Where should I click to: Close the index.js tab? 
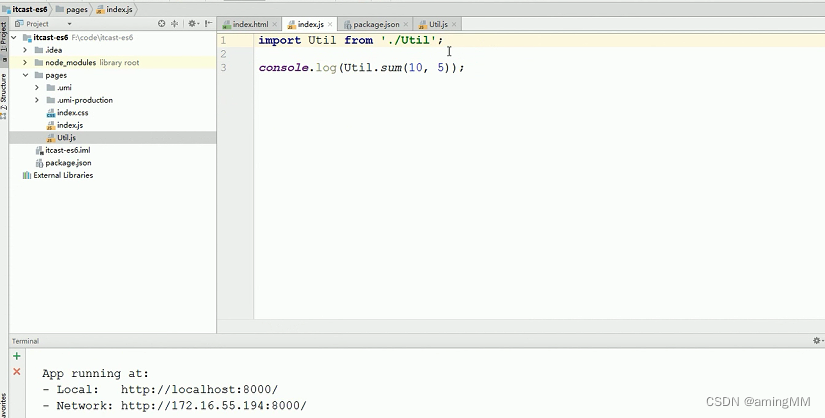pos(330,24)
